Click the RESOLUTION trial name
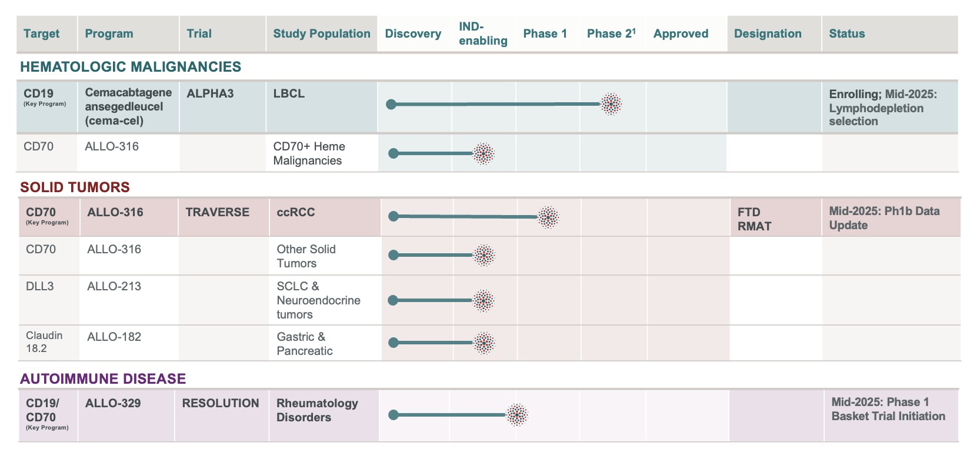This screenshot has height=456, width=980. 220,403
